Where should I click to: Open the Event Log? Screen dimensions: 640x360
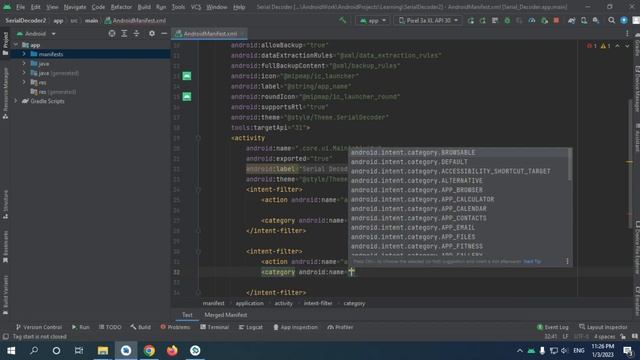[x=552, y=327]
